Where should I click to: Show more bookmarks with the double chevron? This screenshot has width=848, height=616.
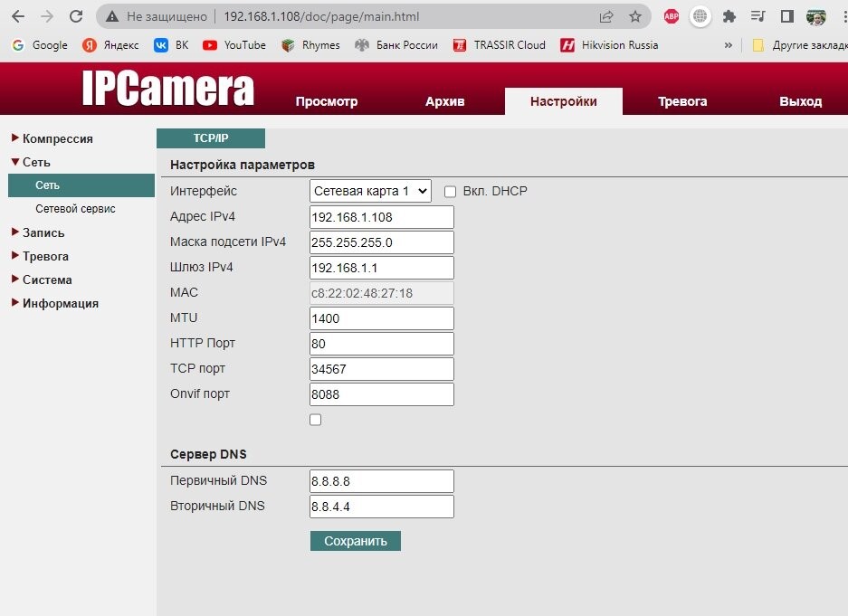click(729, 45)
